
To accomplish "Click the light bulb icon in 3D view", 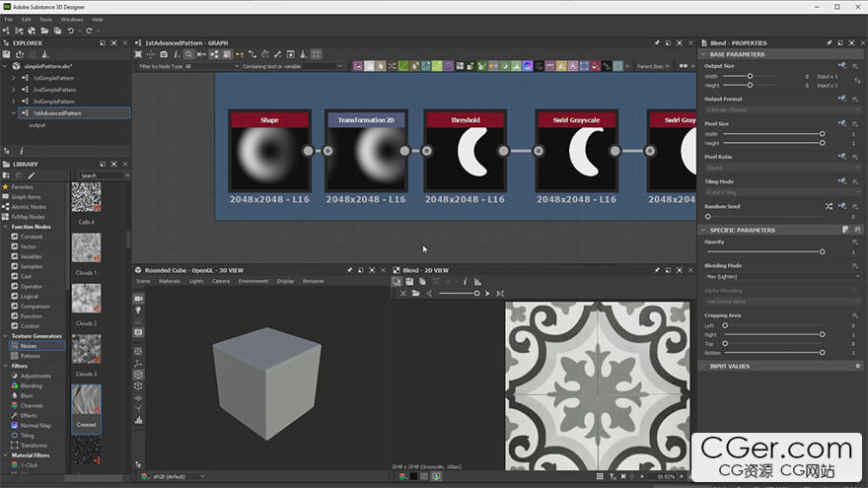I will click(138, 311).
